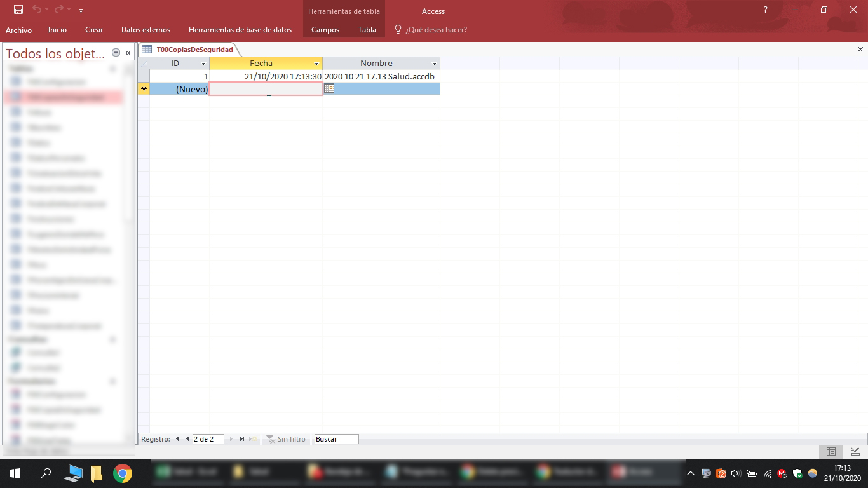Select the Fecha column header

(261, 64)
